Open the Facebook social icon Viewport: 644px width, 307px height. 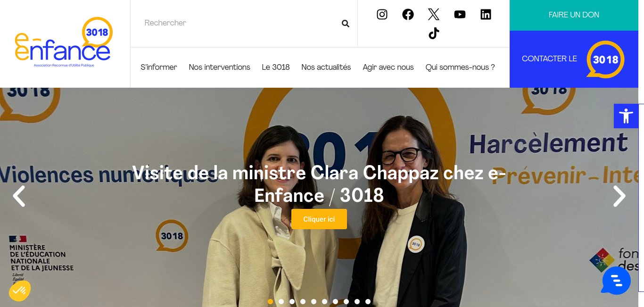tap(408, 15)
